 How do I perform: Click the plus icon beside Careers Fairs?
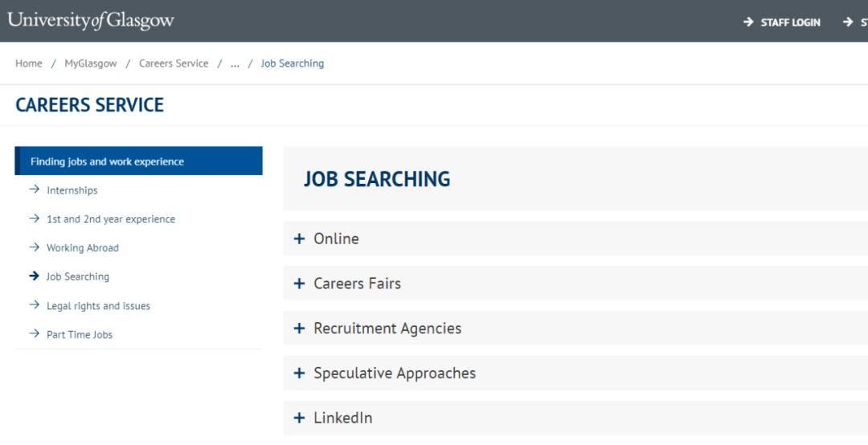click(x=300, y=284)
